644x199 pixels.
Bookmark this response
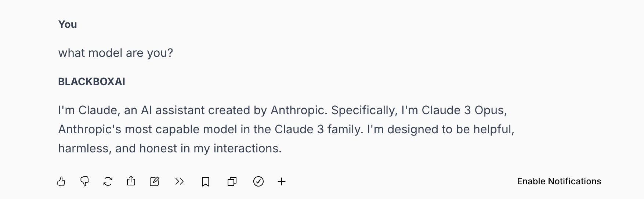tap(206, 181)
